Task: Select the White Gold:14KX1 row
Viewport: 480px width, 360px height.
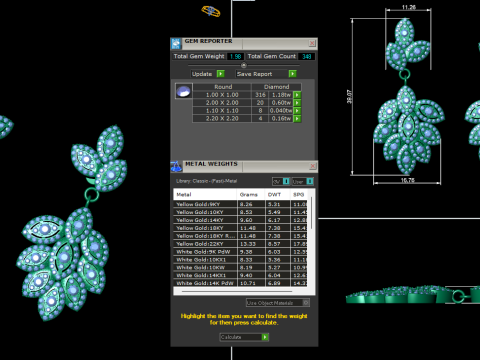Action: (x=240, y=275)
